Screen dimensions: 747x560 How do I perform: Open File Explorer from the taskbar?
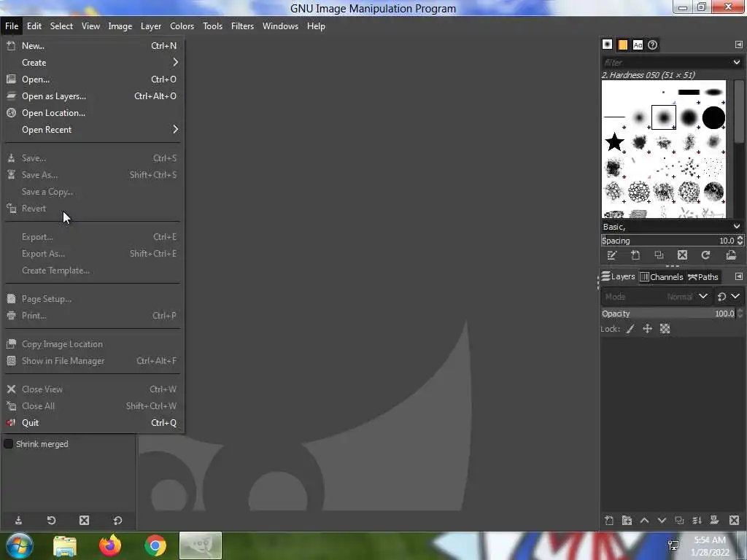(64, 546)
